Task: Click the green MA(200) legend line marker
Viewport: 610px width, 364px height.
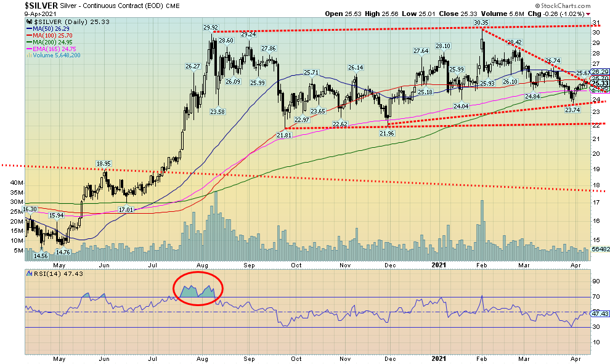Action: (x=29, y=42)
